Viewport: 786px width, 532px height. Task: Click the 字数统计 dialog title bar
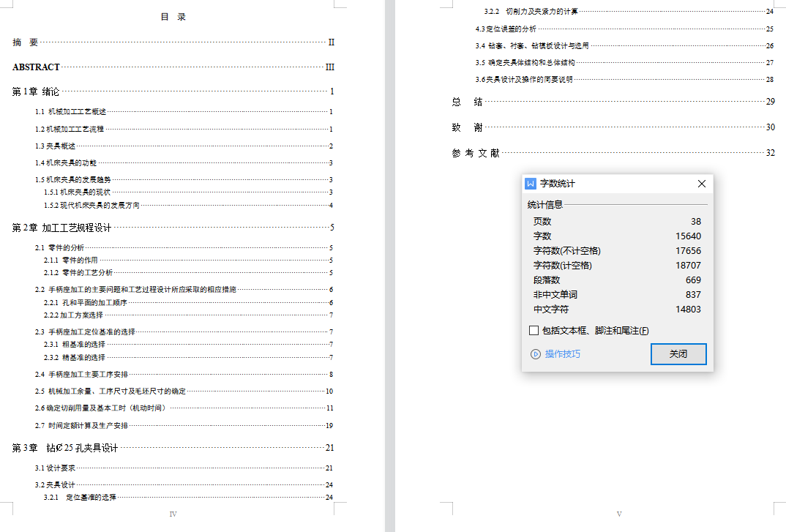615,184
